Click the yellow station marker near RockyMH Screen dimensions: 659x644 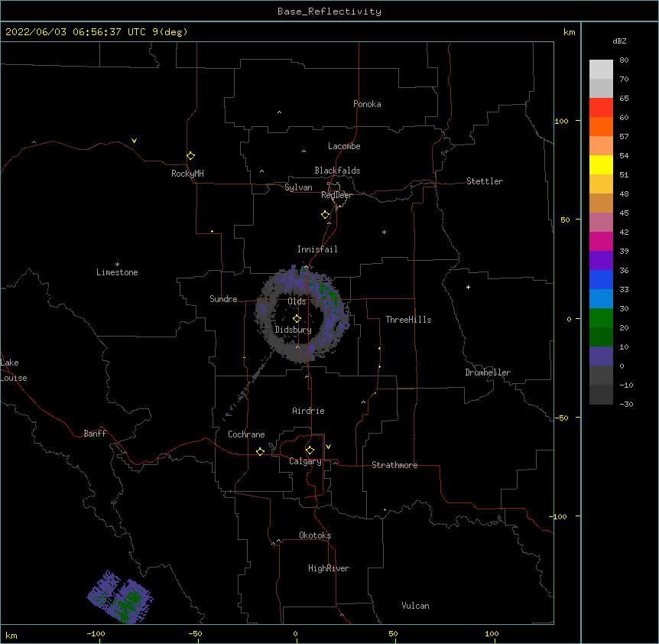click(191, 156)
